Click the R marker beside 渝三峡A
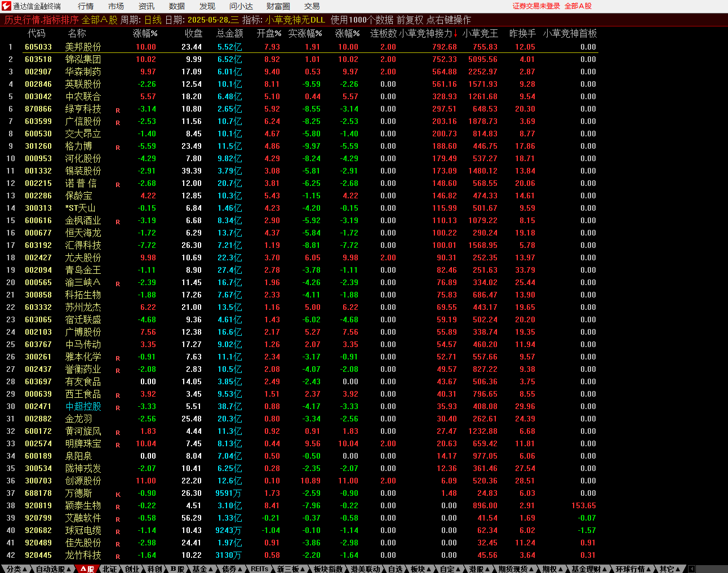Screen dimensions: 728x573 tap(118, 284)
